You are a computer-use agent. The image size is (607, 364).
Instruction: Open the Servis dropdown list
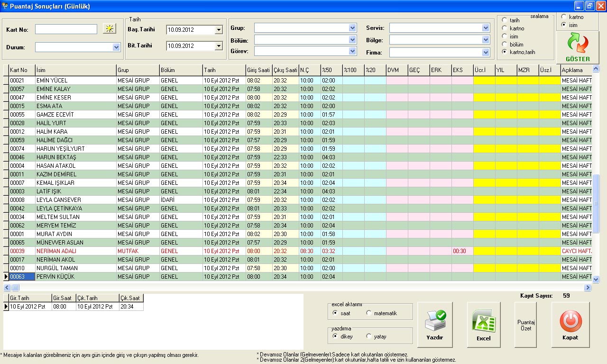click(x=485, y=27)
